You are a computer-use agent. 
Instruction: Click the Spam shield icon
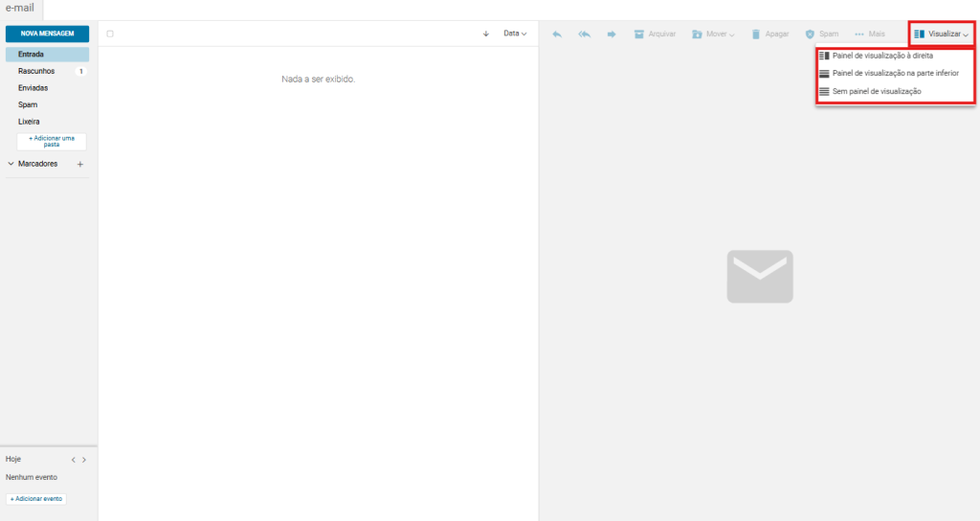click(810, 34)
